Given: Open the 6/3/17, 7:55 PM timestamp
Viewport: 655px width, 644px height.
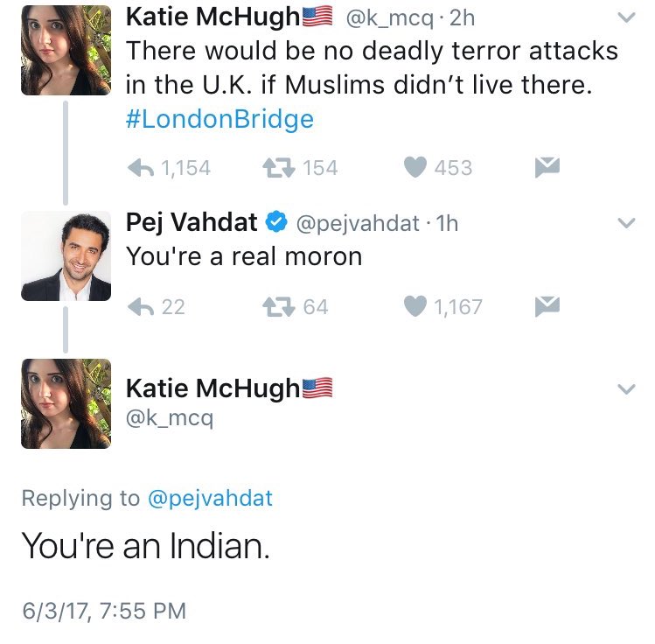Looking at the screenshot, I should (x=104, y=610).
